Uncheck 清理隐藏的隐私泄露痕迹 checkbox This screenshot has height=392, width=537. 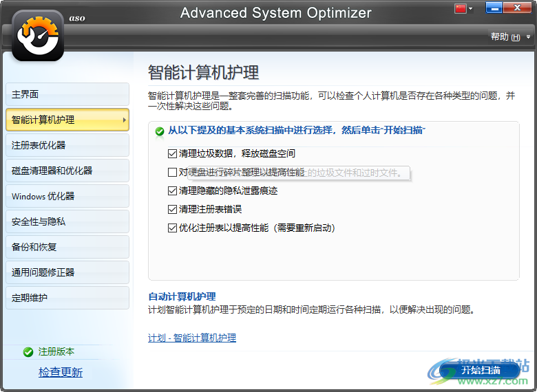pos(172,190)
